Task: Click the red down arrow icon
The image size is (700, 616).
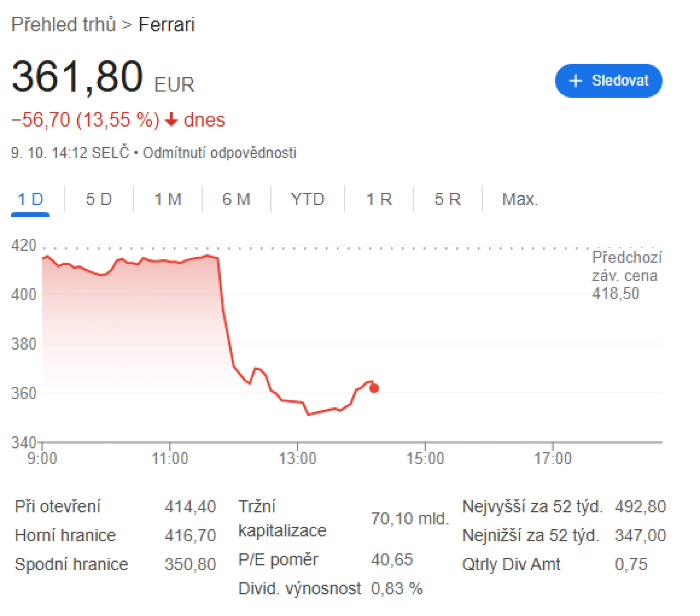Action: click(171, 120)
